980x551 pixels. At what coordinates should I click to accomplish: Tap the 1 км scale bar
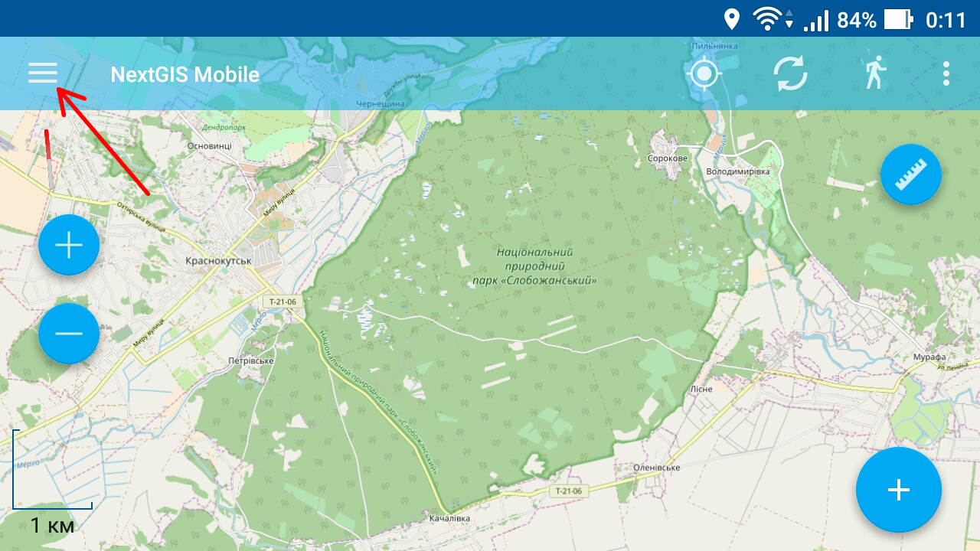tap(52, 525)
